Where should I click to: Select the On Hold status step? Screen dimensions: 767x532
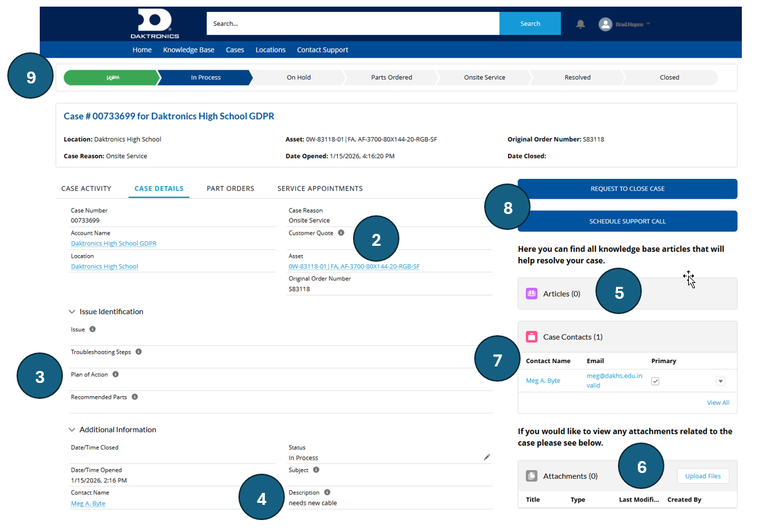pos(298,78)
